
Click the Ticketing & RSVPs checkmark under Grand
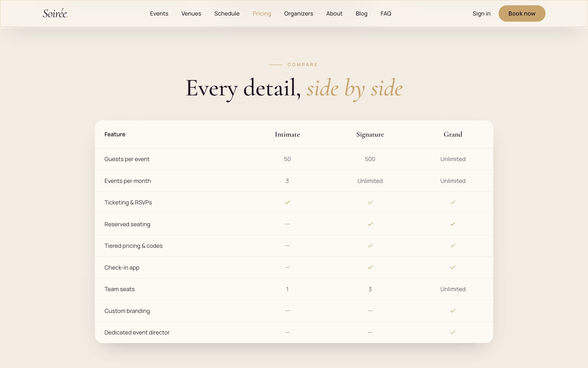[x=453, y=202]
